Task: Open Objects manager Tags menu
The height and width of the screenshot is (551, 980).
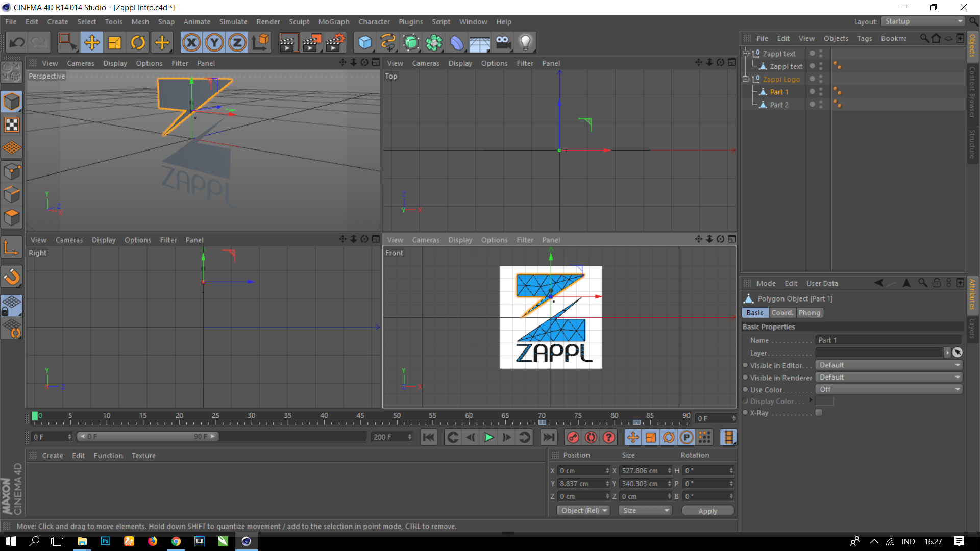Action: point(864,38)
